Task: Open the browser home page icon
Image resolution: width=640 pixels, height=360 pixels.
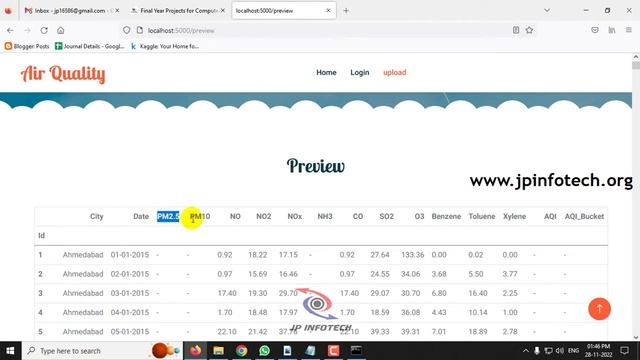Action: tap(61, 30)
